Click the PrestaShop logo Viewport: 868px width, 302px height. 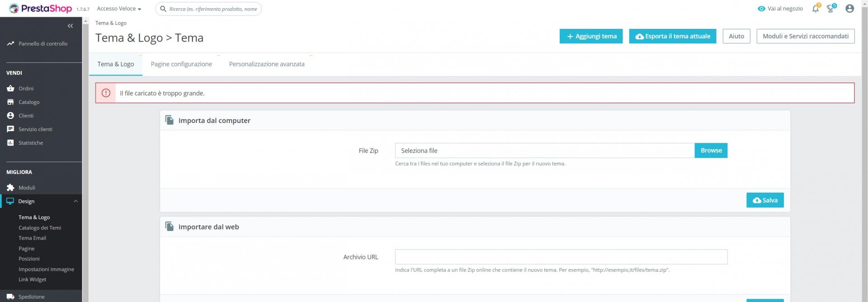[x=40, y=9]
